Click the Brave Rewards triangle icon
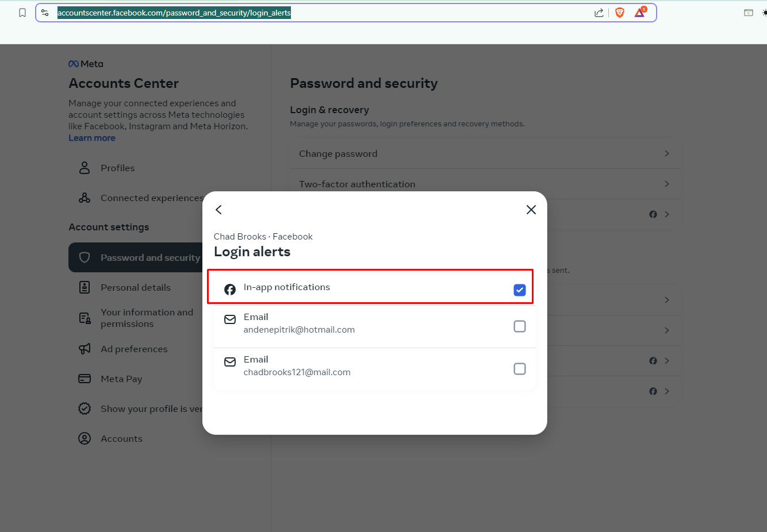This screenshot has height=532, width=767. [x=639, y=13]
